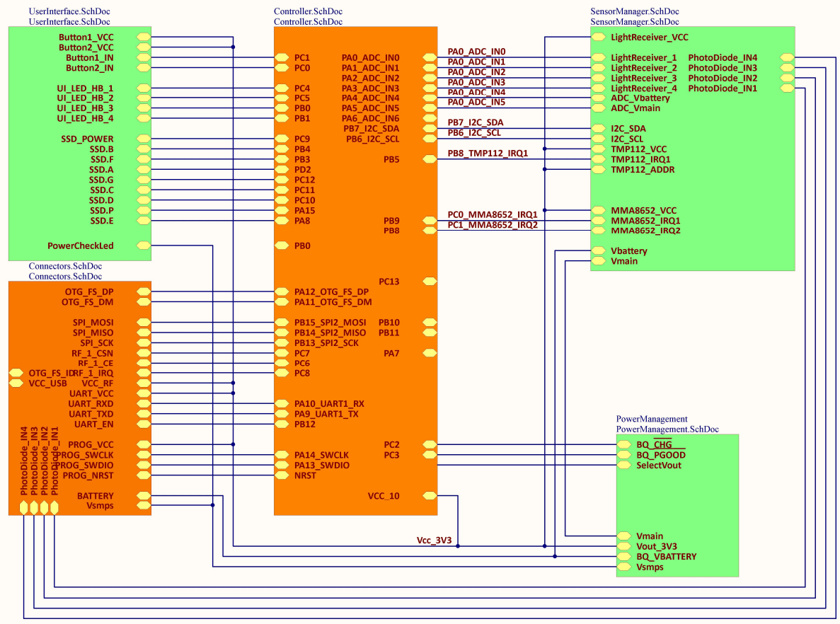Select the Vout_3V3 sheet entry port icon
This screenshot has width=840, height=624.
click(623, 546)
